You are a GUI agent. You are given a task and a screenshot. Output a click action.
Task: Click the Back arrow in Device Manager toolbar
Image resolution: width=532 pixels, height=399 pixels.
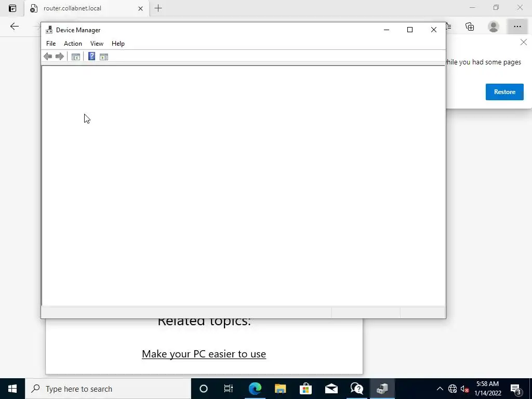pyautogui.click(x=48, y=56)
